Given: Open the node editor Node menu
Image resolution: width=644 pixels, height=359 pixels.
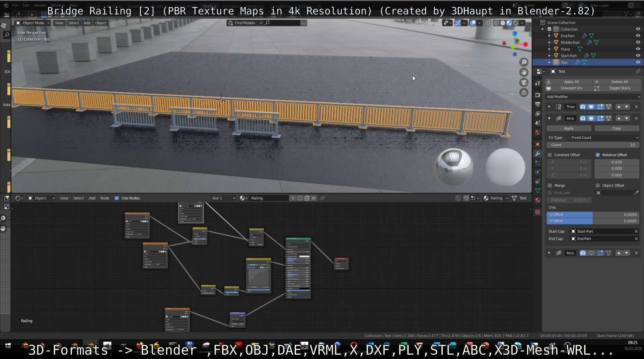Looking at the screenshot, I should click(x=104, y=198).
